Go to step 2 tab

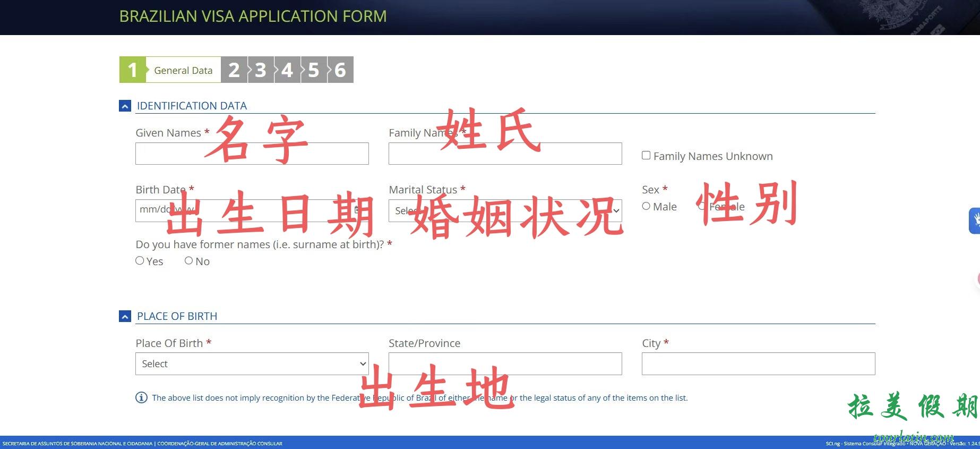(234, 70)
